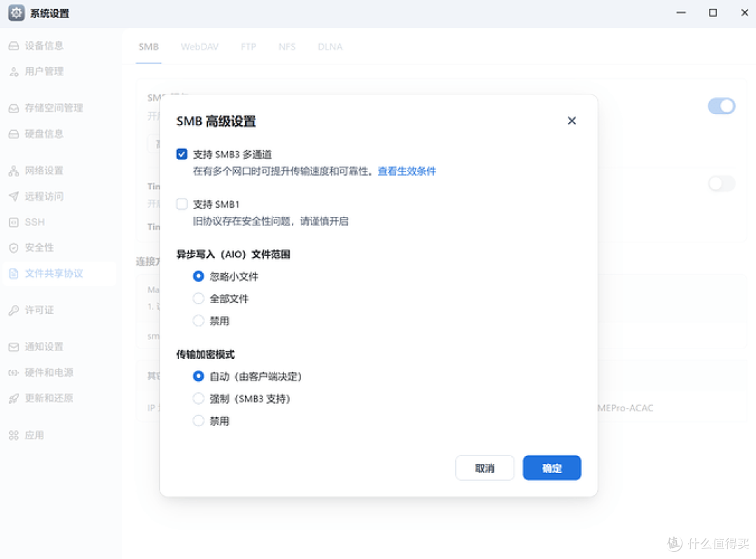Go to 网络设置 section
The width and height of the screenshot is (756, 559).
pos(43,170)
